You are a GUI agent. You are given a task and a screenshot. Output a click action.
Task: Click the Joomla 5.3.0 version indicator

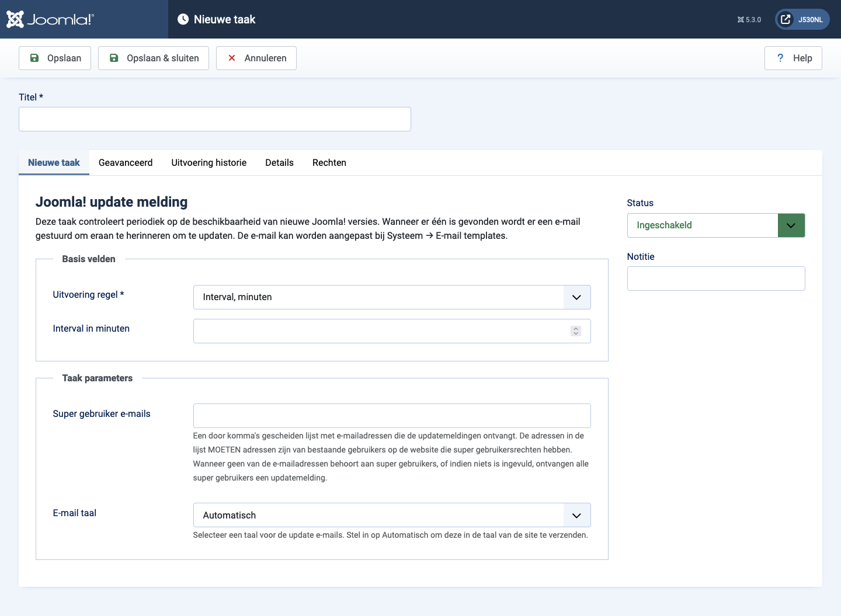click(749, 20)
